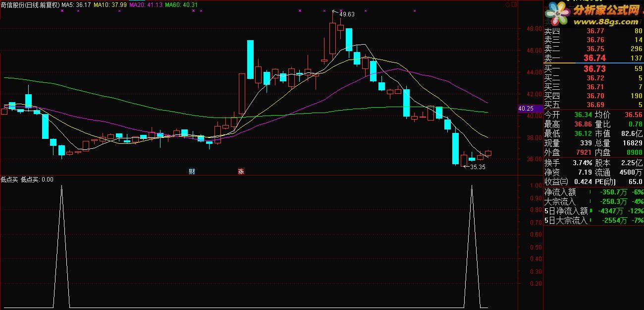The width and height of the screenshot is (644, 310).
Task: Click the 最高 36.86 high value
Action: pos(568,124)
